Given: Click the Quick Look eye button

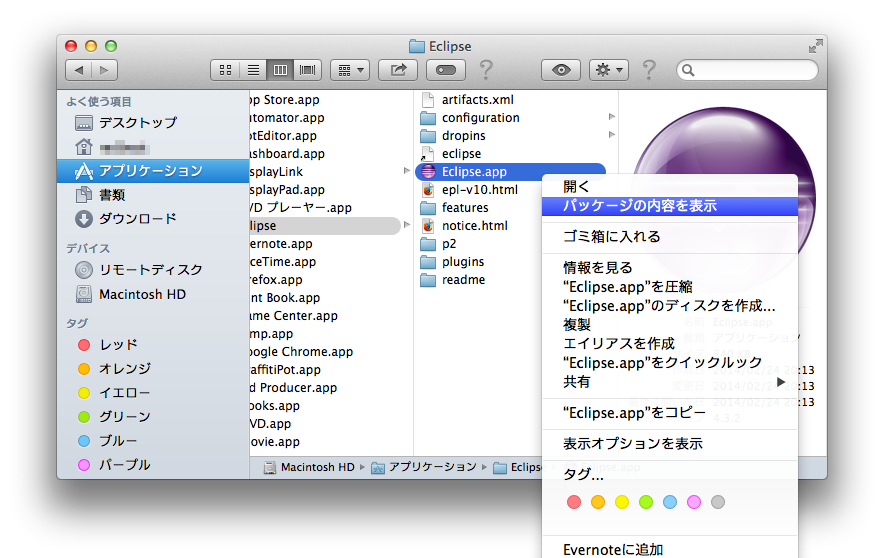Looking at the screenshot, I should [561, 70].
